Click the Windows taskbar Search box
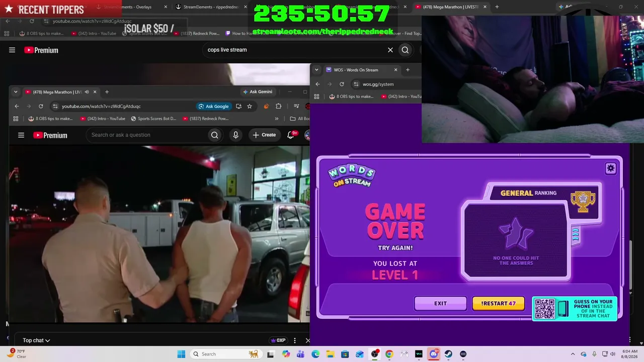The image size is (644, 362). [x=226, y=354]
